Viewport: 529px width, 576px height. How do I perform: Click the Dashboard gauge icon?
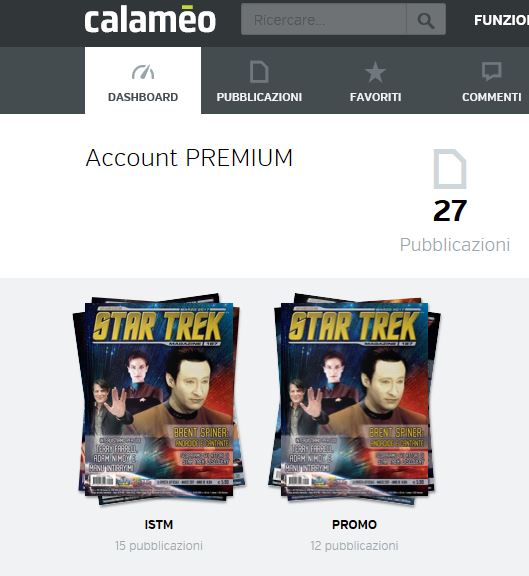[x=143, y=72]
